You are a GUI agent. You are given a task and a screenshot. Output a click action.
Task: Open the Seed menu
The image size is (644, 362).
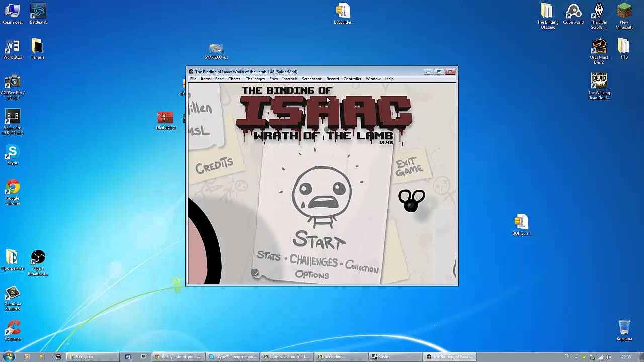219,79
